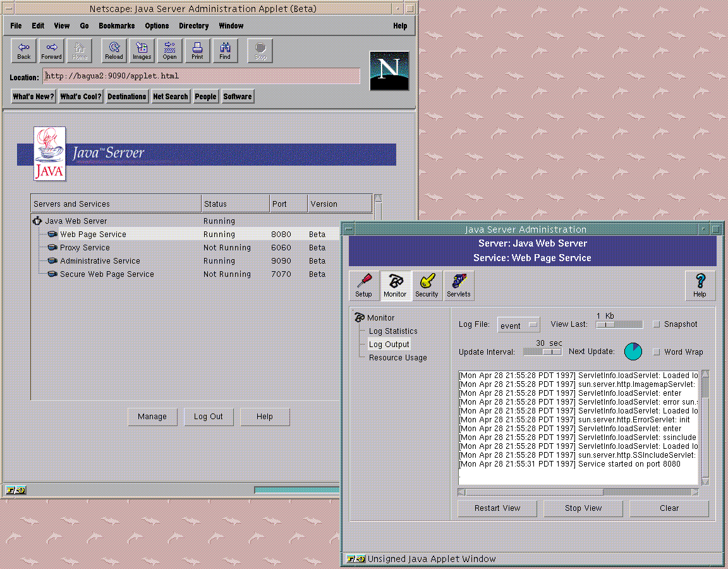
Task: Open the Log File event dropdown
Action: (519, 325)
